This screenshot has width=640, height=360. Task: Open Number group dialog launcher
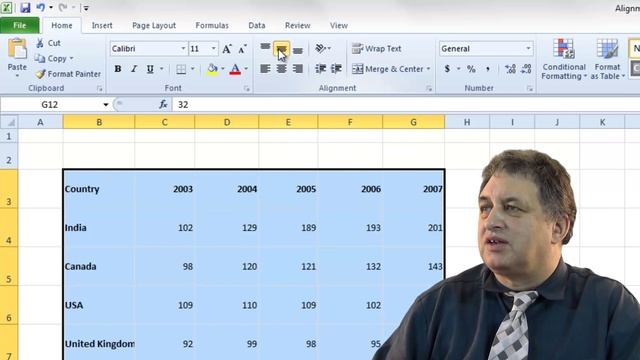[x=530, y=88]
